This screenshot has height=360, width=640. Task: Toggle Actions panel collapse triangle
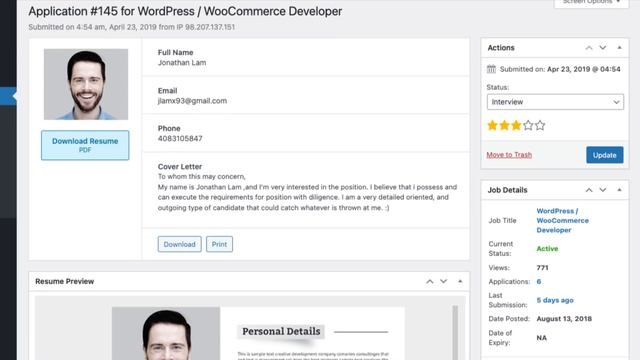(x=620, y=48)
